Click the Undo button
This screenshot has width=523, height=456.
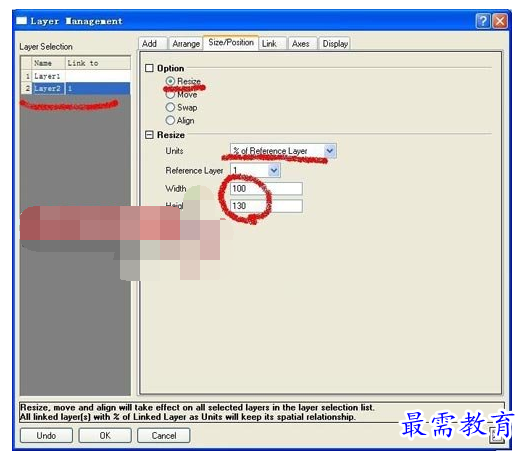tap(46, 435)
